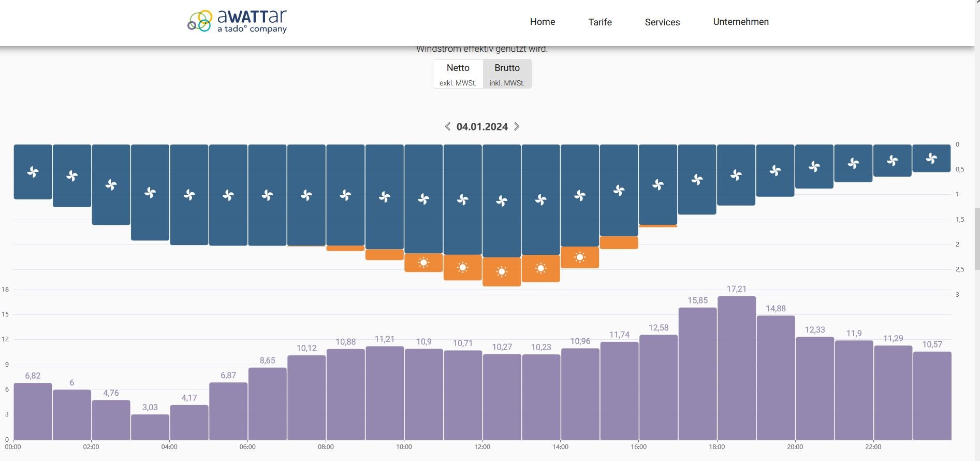The height and width of the screenshot is (461, 980).
Task: Open the Services menu
Action: pyautogui.click(x=662, y=22)
